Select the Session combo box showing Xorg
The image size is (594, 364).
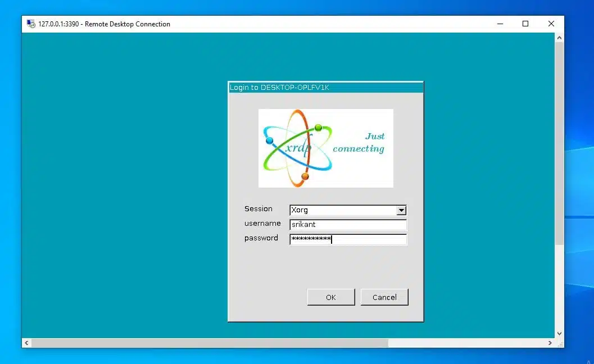(x=343, y=211)
